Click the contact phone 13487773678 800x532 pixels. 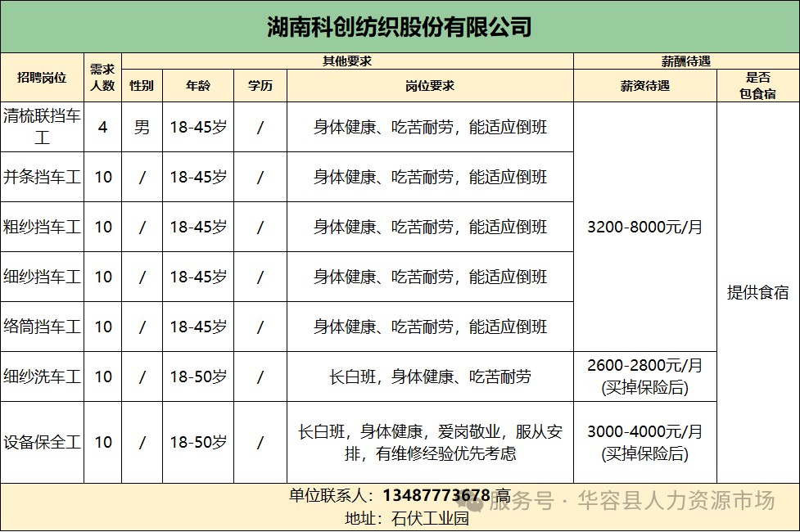pyautogui.click(x=436, y=495)
